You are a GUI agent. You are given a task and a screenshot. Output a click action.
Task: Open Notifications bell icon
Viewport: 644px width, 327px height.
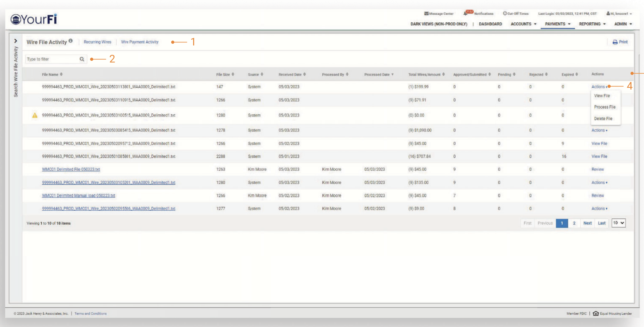click(466, 13)
